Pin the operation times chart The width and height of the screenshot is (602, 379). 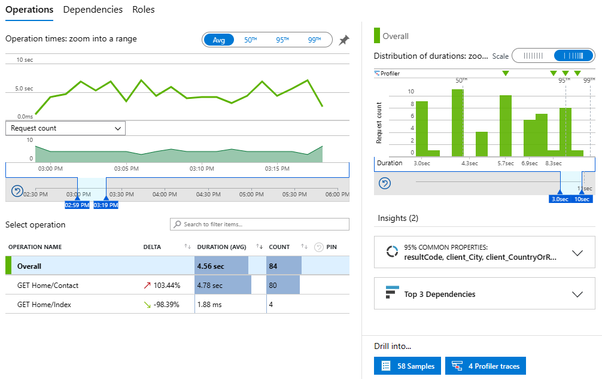[x=344, y=40]
